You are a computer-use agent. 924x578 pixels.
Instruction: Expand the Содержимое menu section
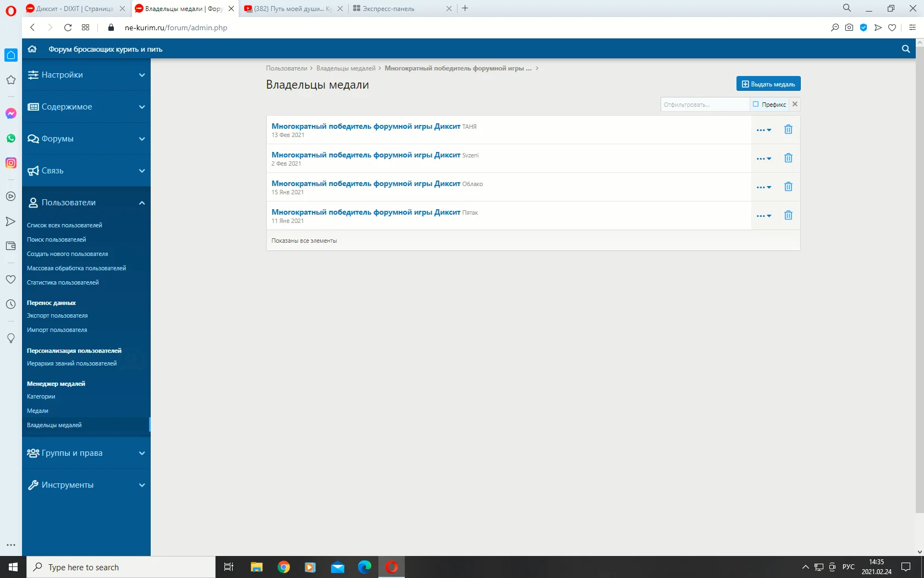(86, 107)
